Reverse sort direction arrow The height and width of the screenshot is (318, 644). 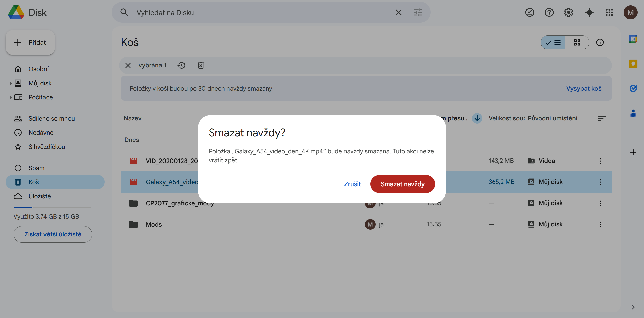[x=477, y=118]
